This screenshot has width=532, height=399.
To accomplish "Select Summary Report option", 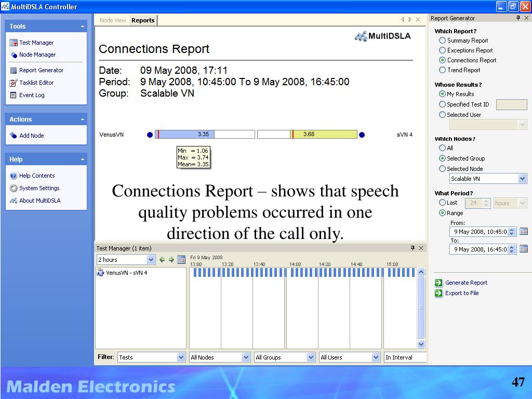I will (x=442, y=41).
